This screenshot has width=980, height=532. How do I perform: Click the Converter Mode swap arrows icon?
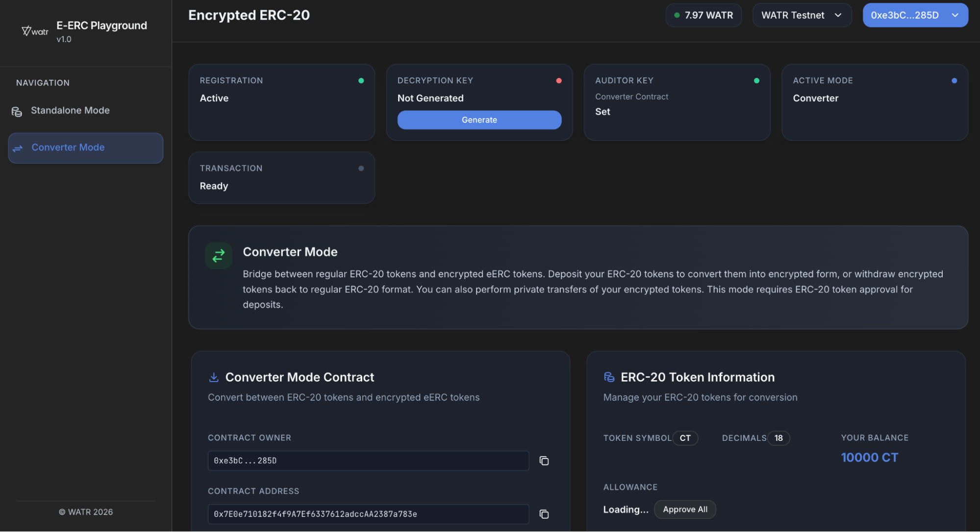[18, 148]
